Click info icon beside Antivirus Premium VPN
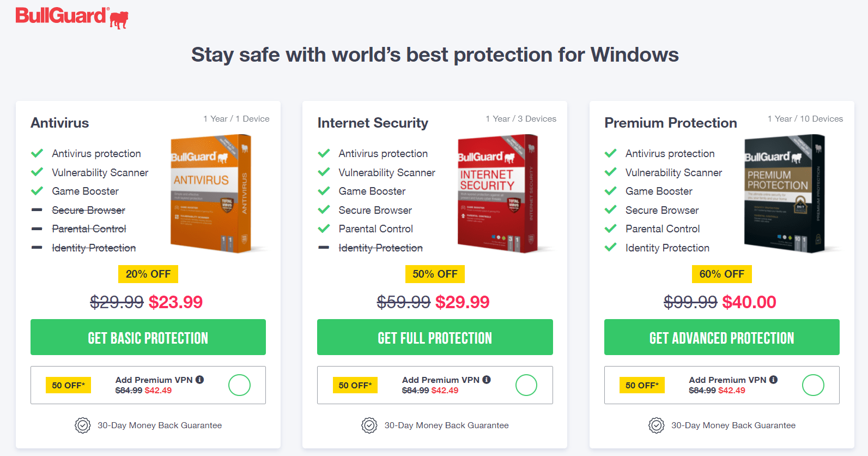Image resolution: width=868 pixels, height=456 pixels. 200,380
